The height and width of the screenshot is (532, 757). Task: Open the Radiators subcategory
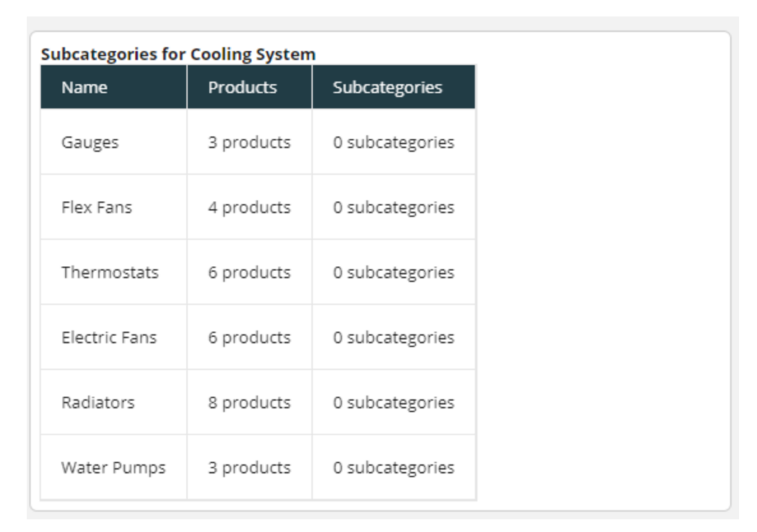click(x=98, y=403)
